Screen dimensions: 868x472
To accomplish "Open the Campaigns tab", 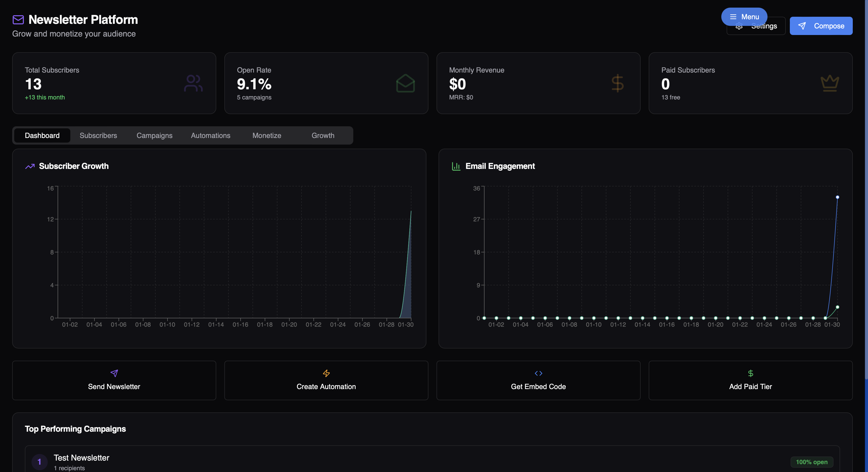I will 154,136.
